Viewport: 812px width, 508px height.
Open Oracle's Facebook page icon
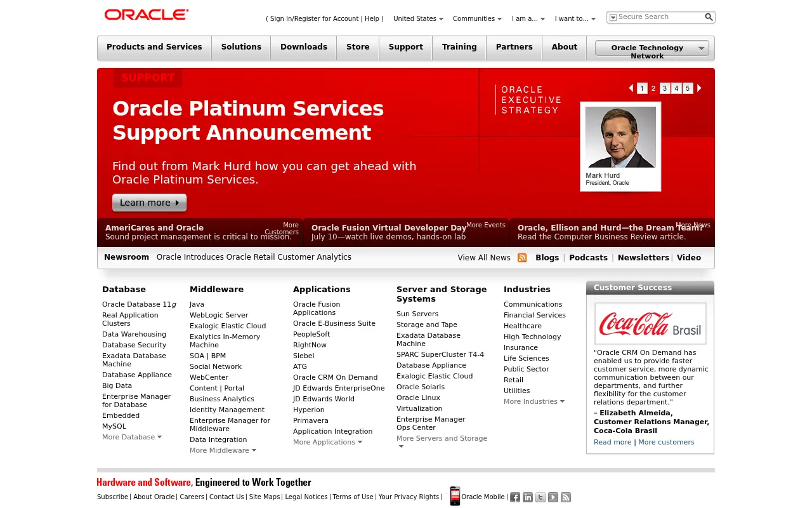point(515,497)
